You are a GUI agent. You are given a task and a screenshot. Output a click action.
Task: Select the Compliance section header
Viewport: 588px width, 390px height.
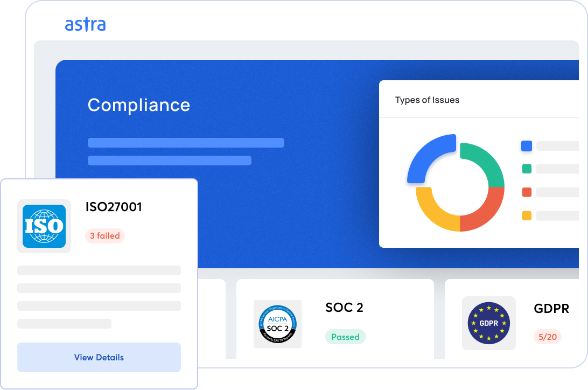click(x=139, y=105)
